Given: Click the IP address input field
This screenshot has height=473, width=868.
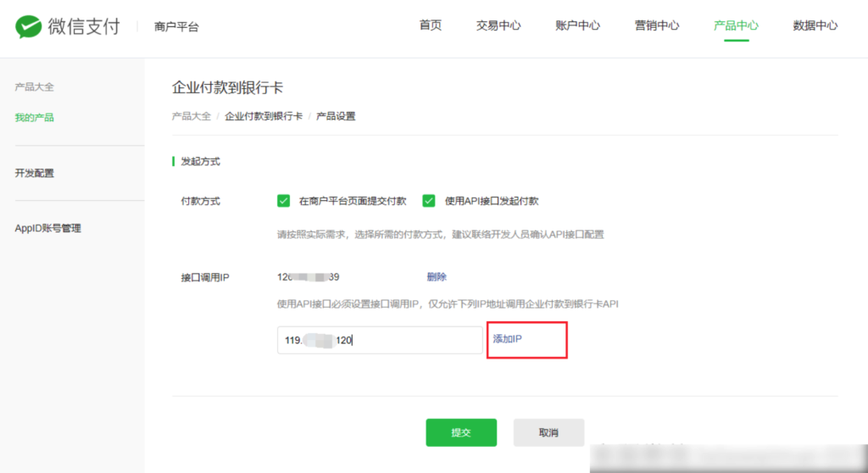Looking at the screenshot, I should (x=380, y=340).
